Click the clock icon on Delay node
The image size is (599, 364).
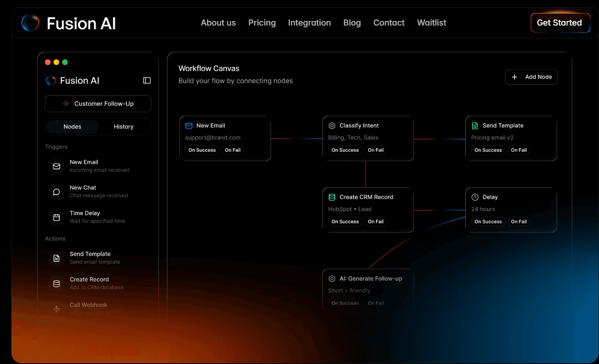(x=475, y=197)
